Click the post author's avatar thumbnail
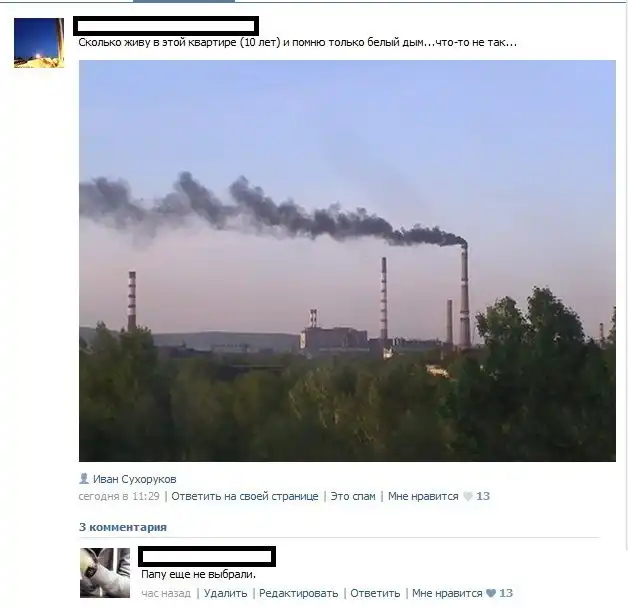The width and height of the screenshot is (628, 609). (39, 43)
